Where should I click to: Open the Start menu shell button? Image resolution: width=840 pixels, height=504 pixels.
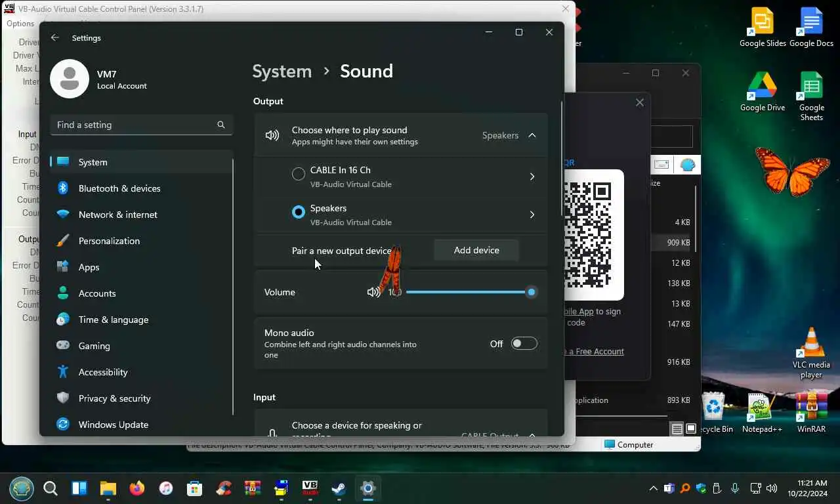coord(20,488)
